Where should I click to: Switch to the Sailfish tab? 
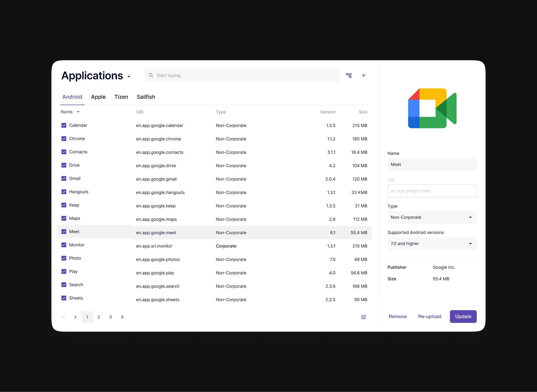[146, 97]
